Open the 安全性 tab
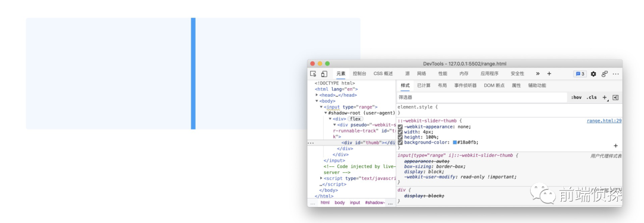The width and height of the screenshot is (644, 223). point(518,74)
